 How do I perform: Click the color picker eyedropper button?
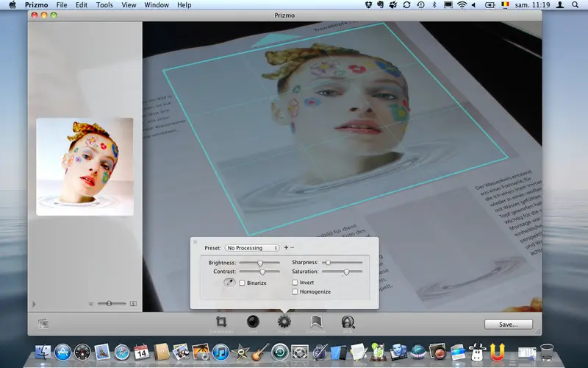coord(229,283)
